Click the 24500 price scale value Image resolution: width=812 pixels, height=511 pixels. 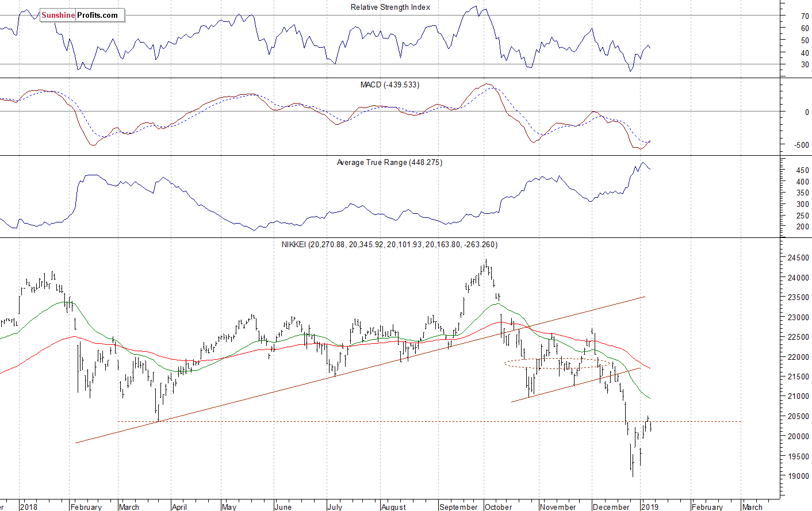click(x=798, y=258)
